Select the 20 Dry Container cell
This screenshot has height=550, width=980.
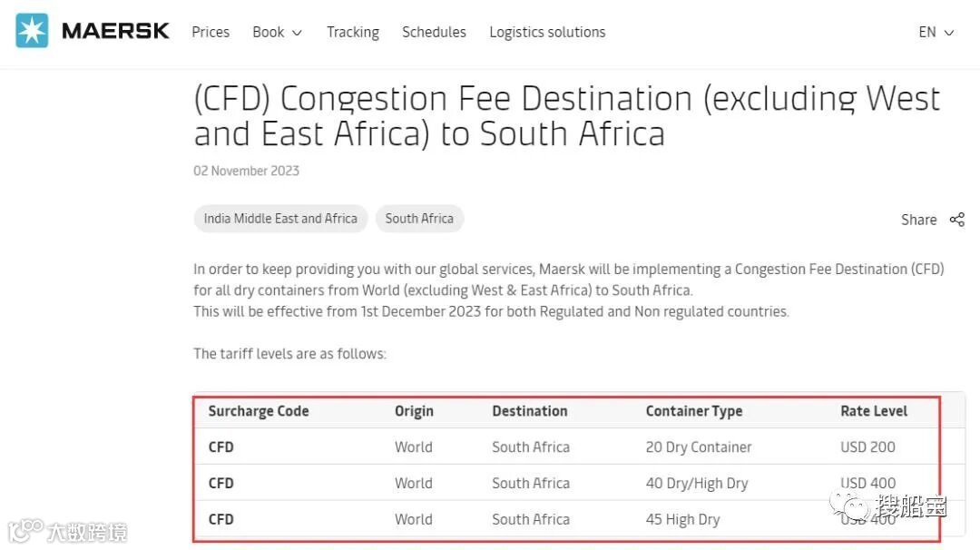tap(699, 447)
